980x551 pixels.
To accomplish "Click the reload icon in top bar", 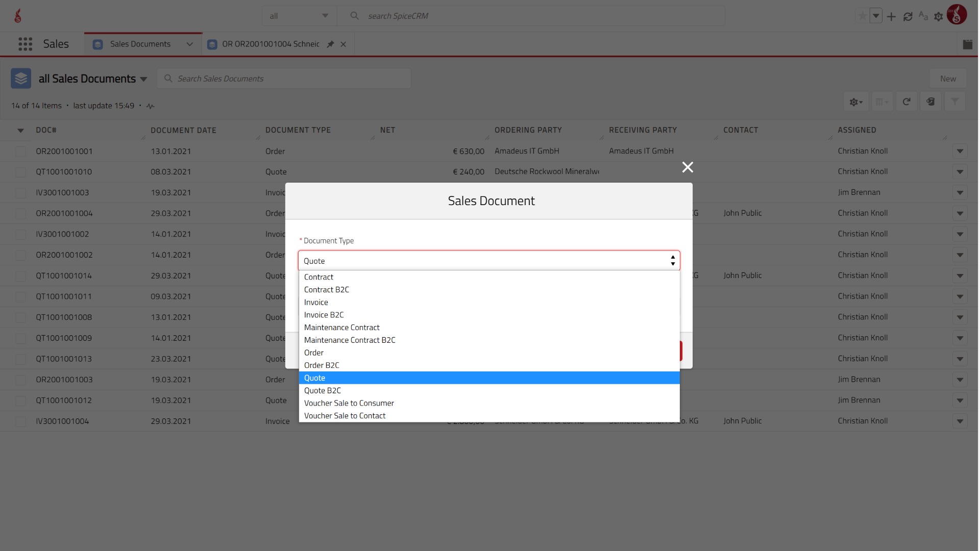I will (x=908, y=16).
